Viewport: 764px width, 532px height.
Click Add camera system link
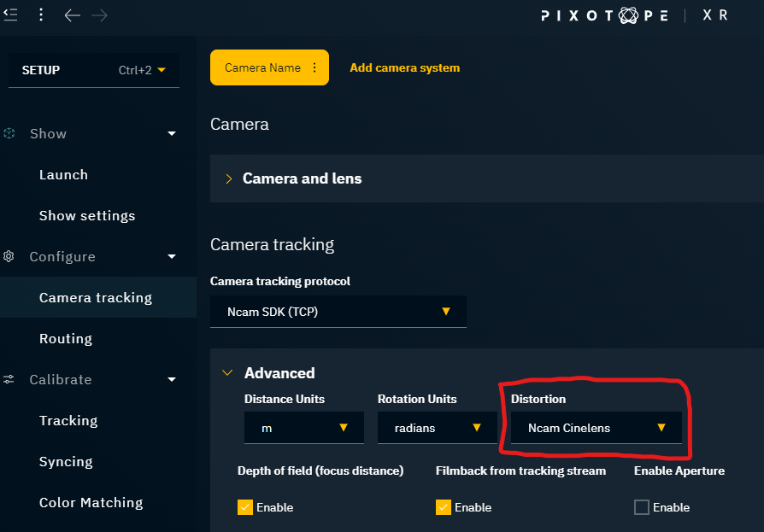tap(404, 67)
